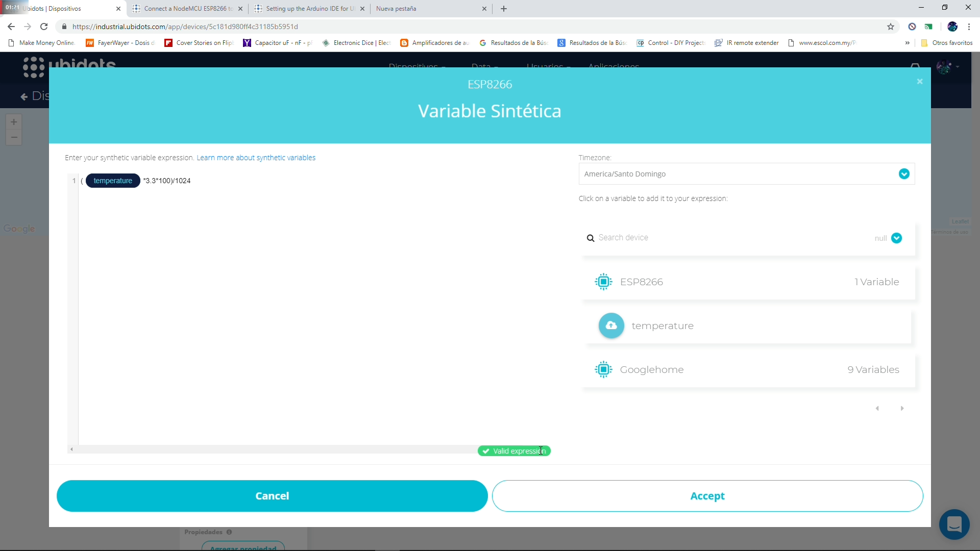Open IR remote extender bookmark
The height and width of the screenshot is (551, 980).
coord(747,43)
